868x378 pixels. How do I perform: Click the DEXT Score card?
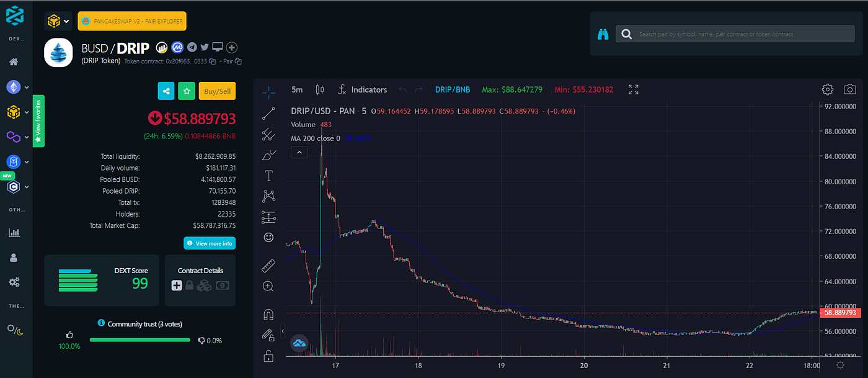point(102,281)
